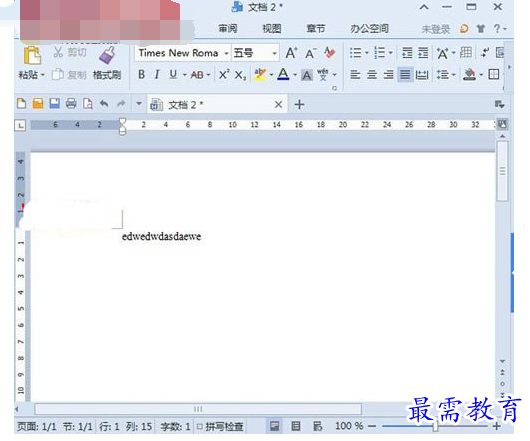Click the vertical scrollbar thumb
The image size is (530, 441).
tap(503, 171)
